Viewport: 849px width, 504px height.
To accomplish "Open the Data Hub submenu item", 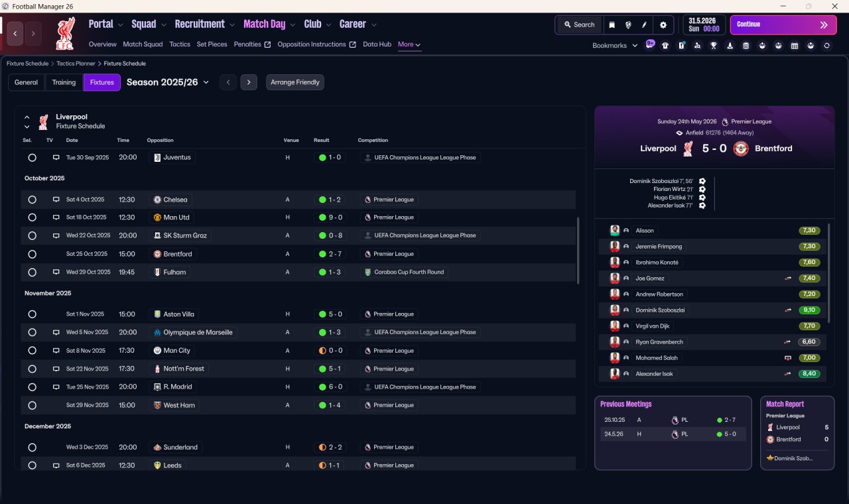I will 377,44.
